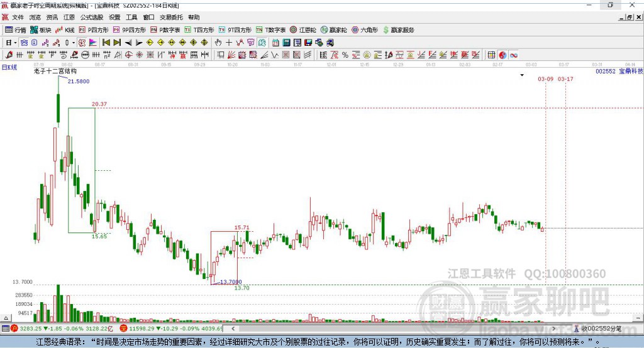Select the red pencil drawing tool
Image resolution: width=644 pixels, height=348 pixels.
tap(9, 55)
